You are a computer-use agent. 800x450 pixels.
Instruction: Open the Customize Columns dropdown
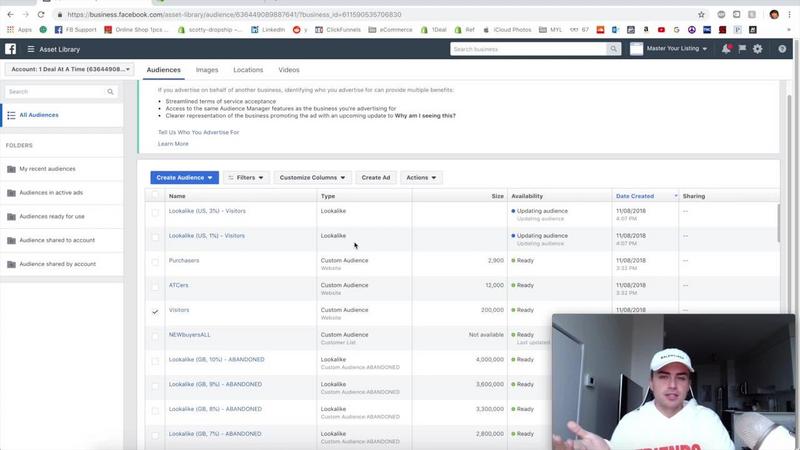pyautogui.click(x=312, y=178)
